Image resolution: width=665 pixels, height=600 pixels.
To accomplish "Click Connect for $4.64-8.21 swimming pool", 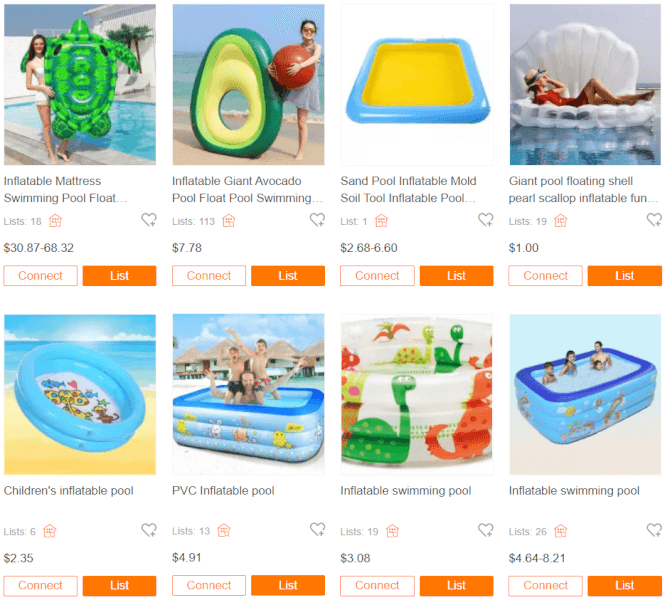I will (x=545, y=586).
